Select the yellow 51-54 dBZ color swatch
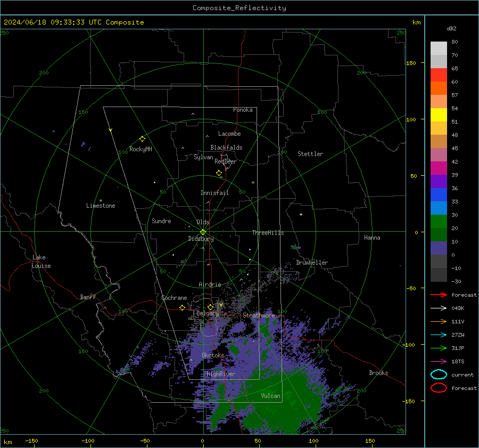This screenshot has height=448, width=479. pyautogui.click(x=439, y=115)
